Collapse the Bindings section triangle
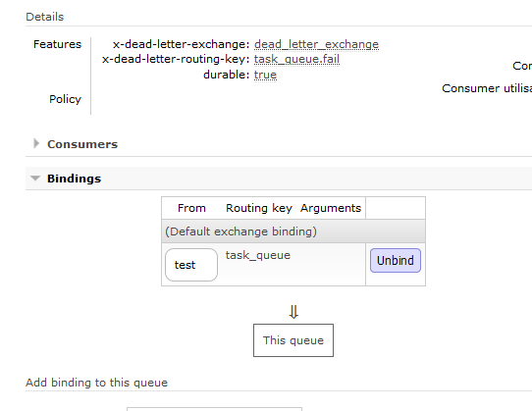The image size is (532, 411). (35, 179)
